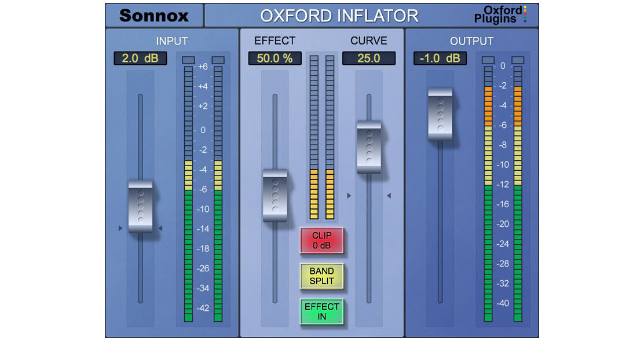Click the Sonnox logo
The height and width of the screenshot is (338, 644).
point(154,16)
